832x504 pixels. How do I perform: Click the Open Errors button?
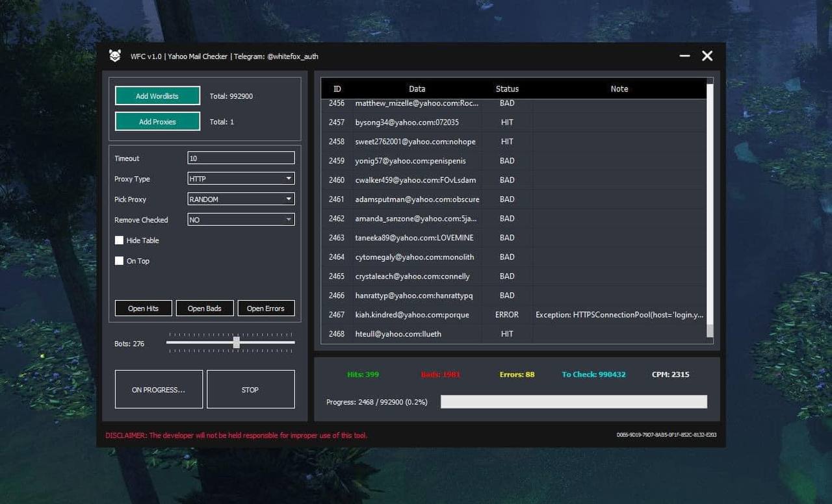[x=266, y=309]
